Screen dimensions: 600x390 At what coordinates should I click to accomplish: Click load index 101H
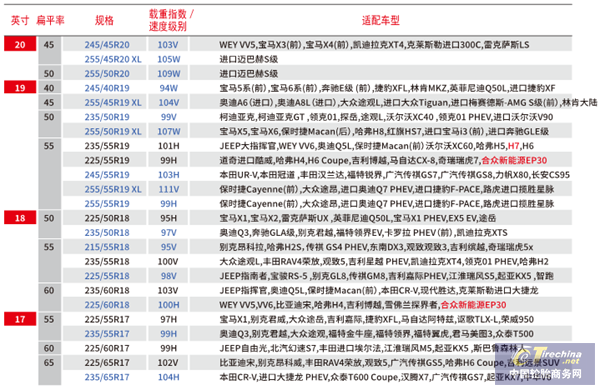[169, 146]
